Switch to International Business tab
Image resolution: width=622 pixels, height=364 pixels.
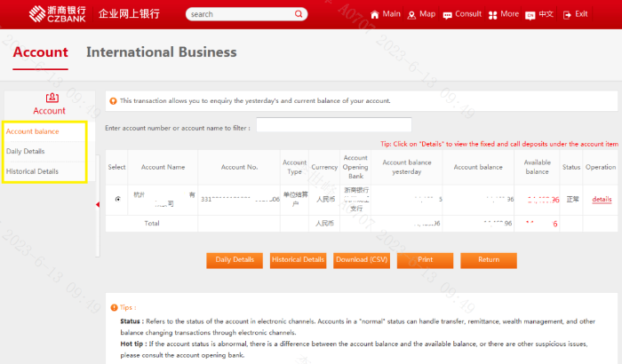162,52
